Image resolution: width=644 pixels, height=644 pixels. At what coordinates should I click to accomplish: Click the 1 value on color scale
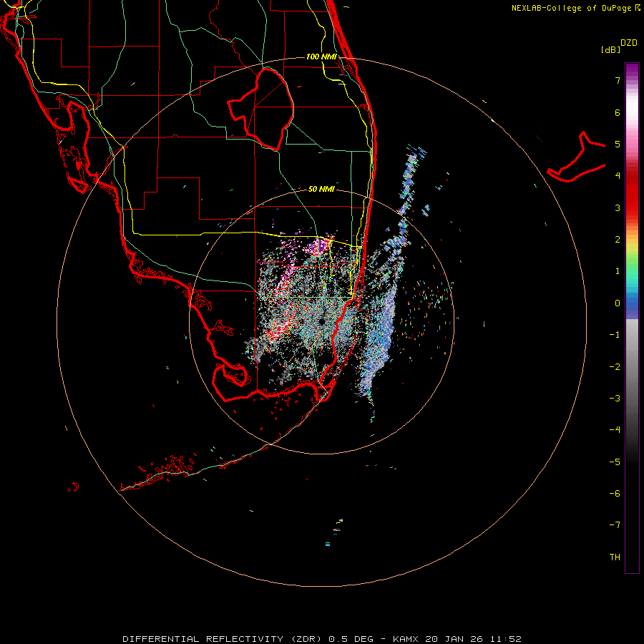coord(618,271)
